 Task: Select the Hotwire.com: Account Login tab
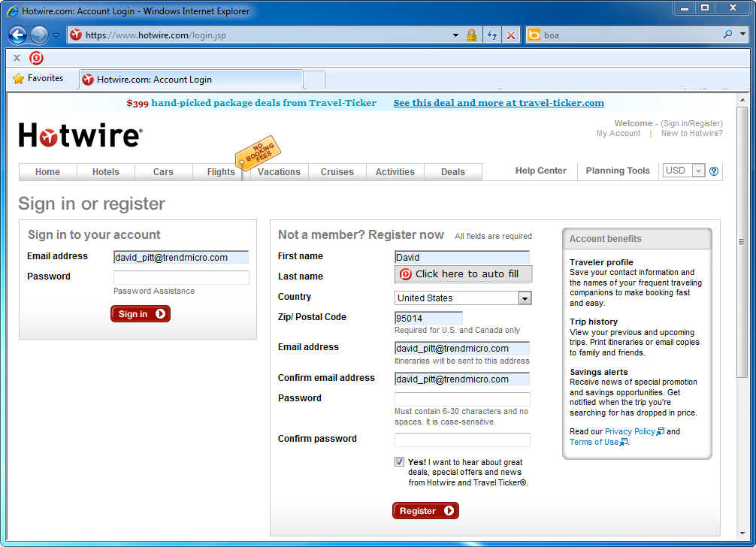click(191, 80)
